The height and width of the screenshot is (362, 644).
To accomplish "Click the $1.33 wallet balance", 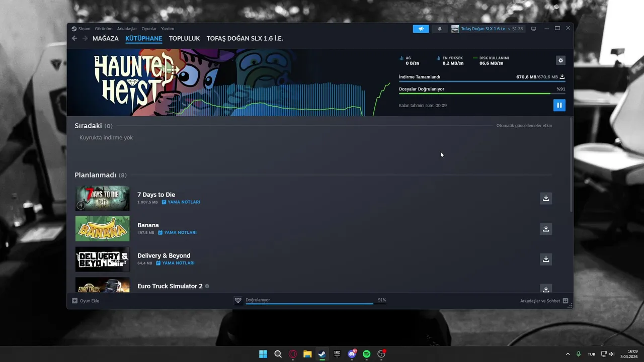I will coord(518,29).
